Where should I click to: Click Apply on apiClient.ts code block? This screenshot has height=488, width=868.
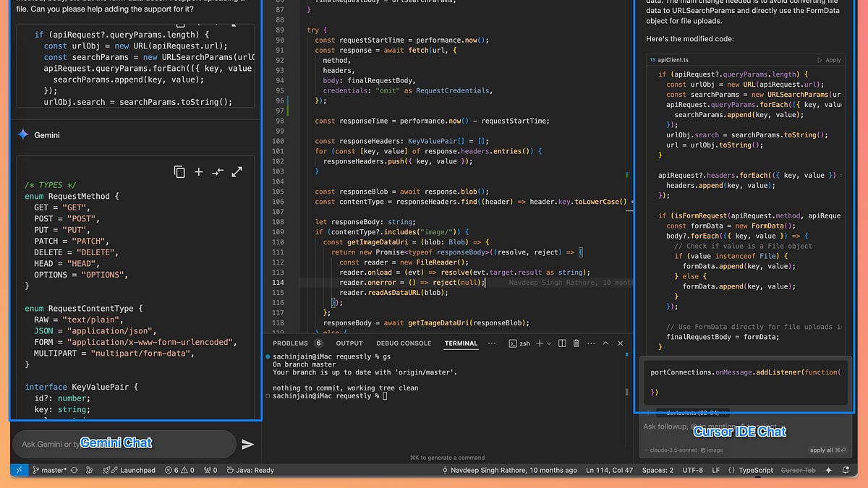[x=829, y=60]
